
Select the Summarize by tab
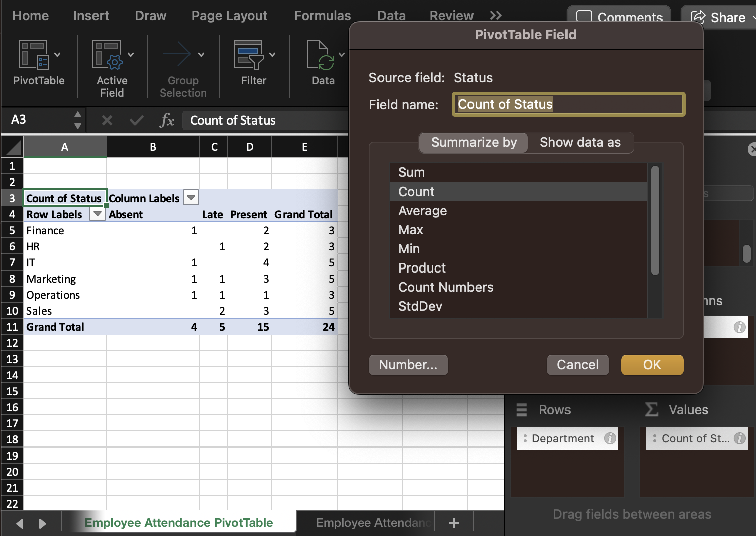(474, 143)
